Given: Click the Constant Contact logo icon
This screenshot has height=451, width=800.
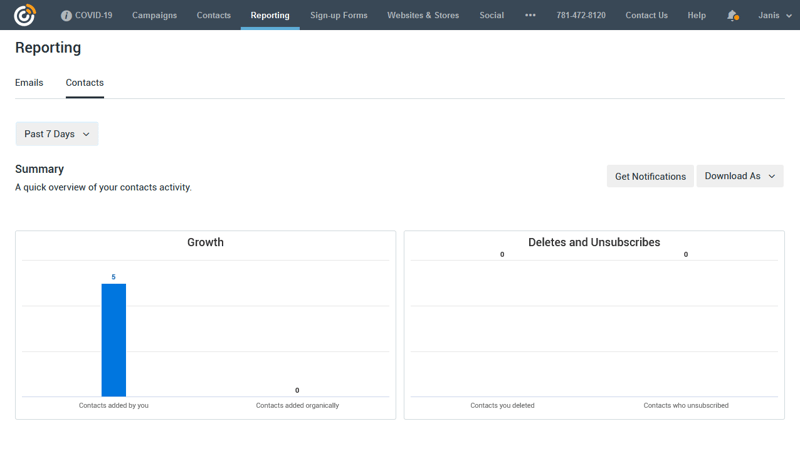Looking at the screenshot, I should click(x=24, y=15).
